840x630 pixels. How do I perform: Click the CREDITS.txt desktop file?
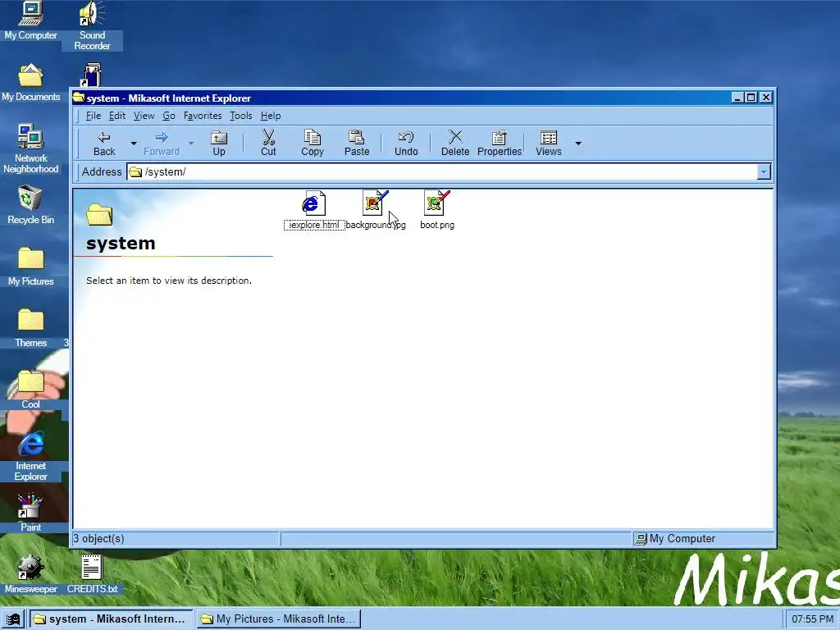[92, 575]
